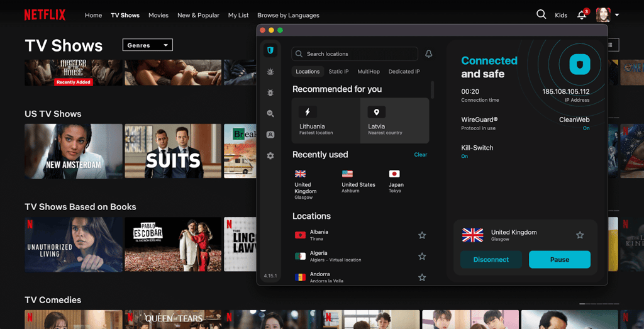Select the Japan Tokyo recent location
644x329 pixels.
click(x=396, y=181)
